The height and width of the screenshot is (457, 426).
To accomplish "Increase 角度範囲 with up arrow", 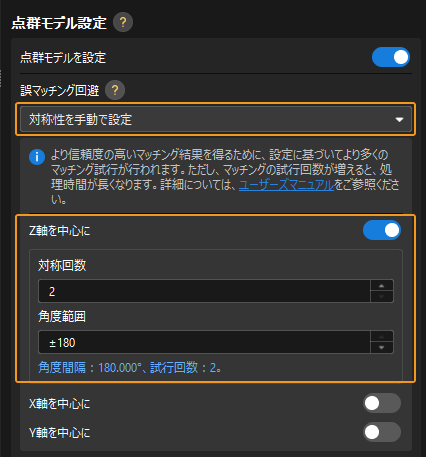I will click(x=382, y=337).
